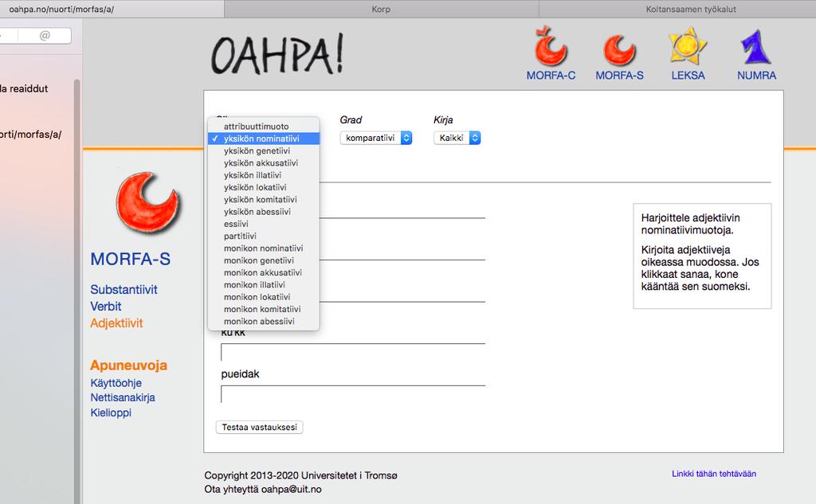The width and height of the screenshot is (816, 504).
Task: Select monikon genetiivi option
Action: pos(263,260)
